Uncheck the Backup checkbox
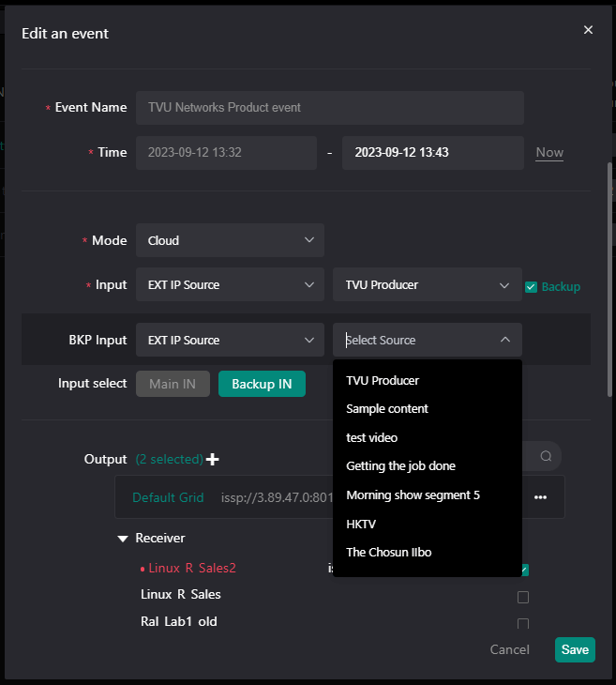616x685 pixels. (531, 287)
